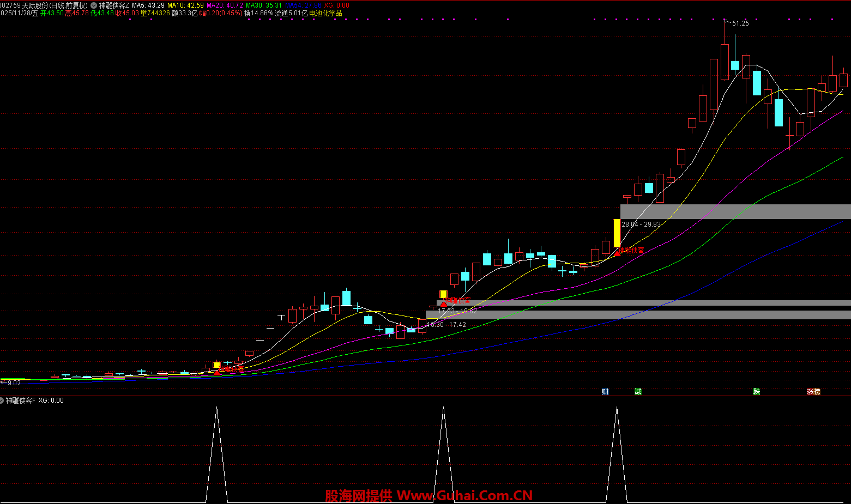Click the red signal arrow near 17.03 price zone
Image resolution: width=851 pixels, height=504 pixels.
pos(444,302)
